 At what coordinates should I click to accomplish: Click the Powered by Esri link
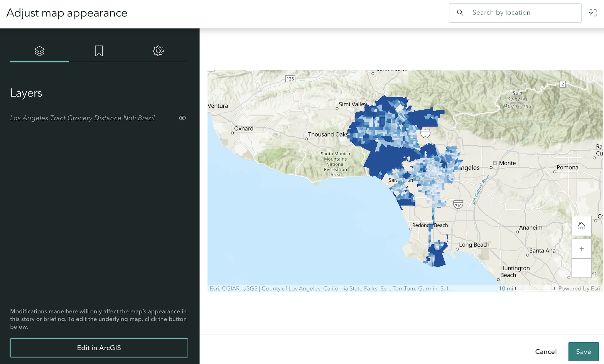(x=579, y=289)
